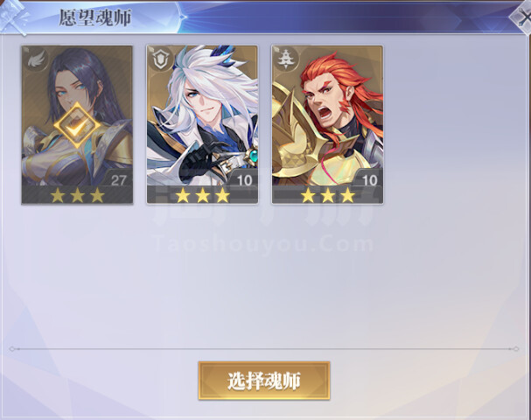Click the hammer emblem beside the title

click(14, 17)
